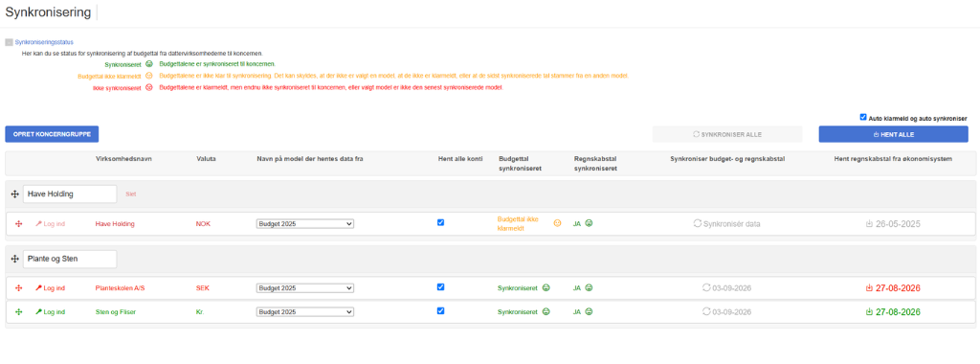Grab the move handle of Plante og Sten group
The width and height of the screenshot is (980, 364).
[x=14, y=259]
